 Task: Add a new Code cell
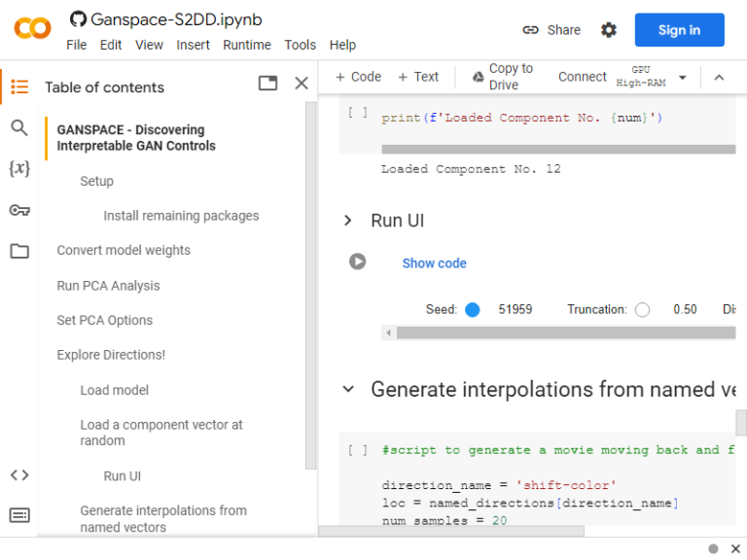[x=358, y=77]
